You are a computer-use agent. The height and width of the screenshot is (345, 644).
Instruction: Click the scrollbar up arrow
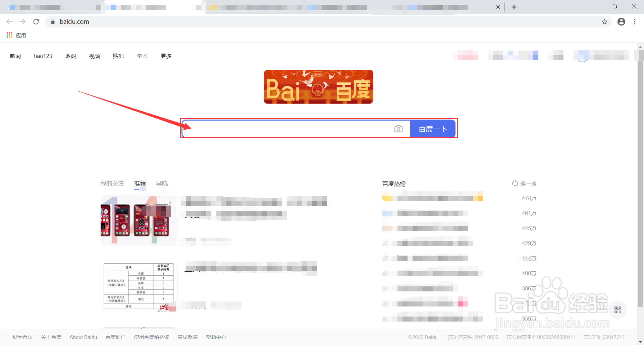tap(641, 47)
